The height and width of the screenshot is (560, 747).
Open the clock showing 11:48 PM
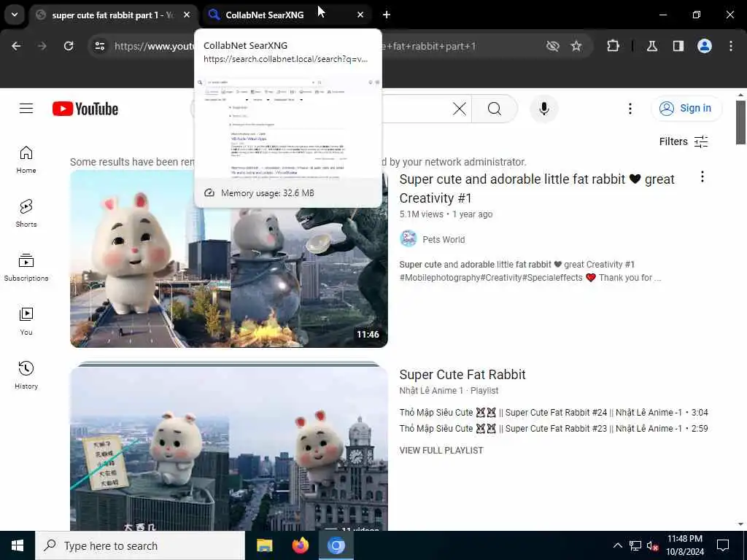click(x=685, y=545)
